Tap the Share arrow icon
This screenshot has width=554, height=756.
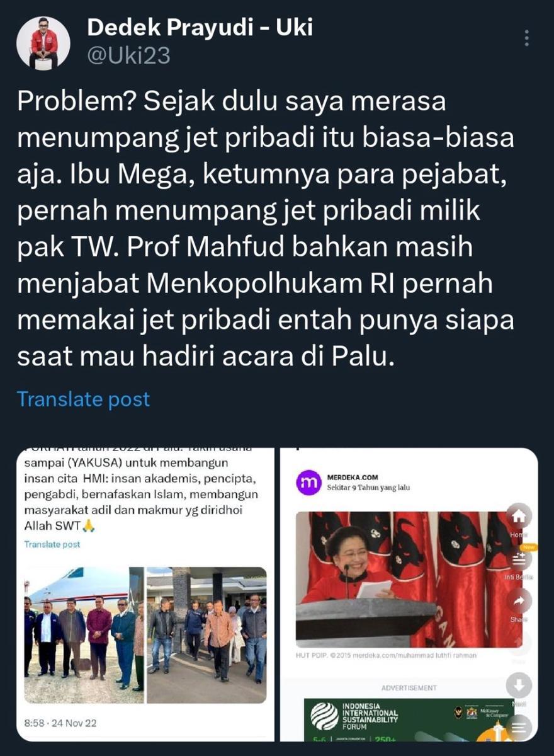pyautogui.click(x=519, y=601)
